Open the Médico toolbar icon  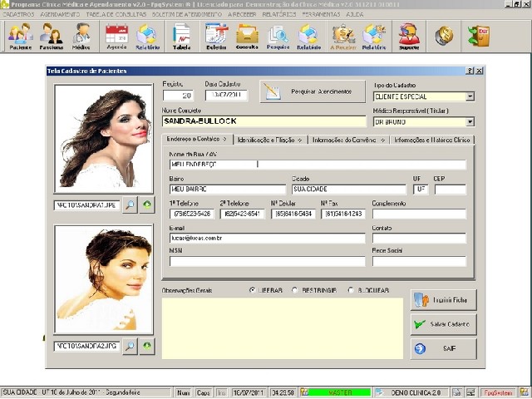tap(81, 37)
